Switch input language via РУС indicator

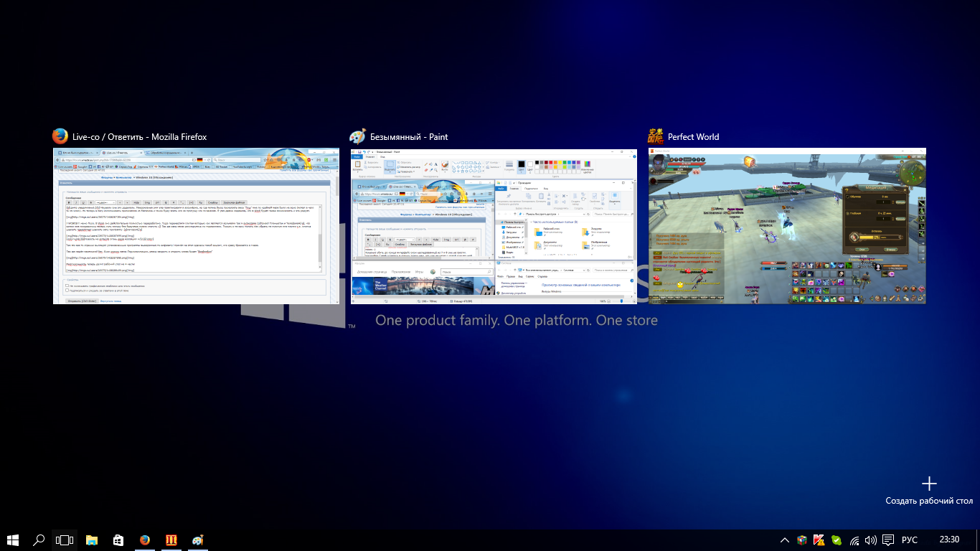tap(910, 540)
